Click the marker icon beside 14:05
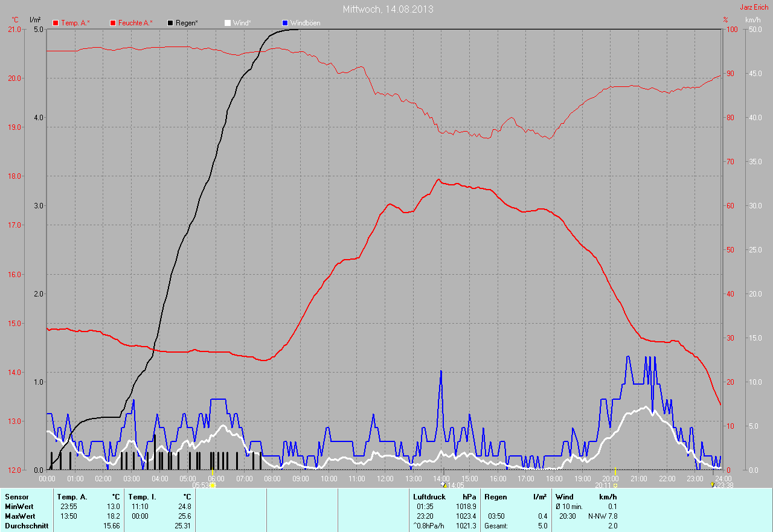773x532 pixels. pyautogui.click(x=443, y=484)
